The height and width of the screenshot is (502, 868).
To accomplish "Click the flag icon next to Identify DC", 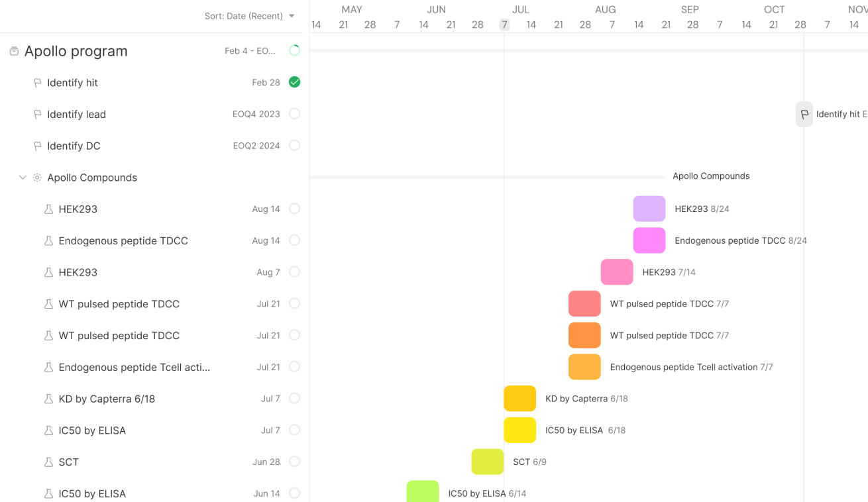I will click(x=38, y=146).
